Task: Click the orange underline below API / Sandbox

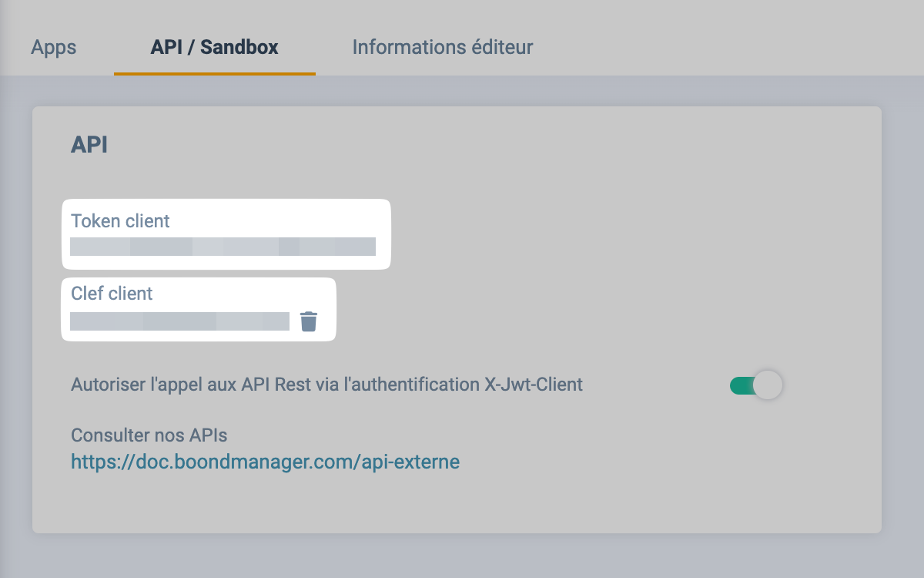Action: click(214, 73)
